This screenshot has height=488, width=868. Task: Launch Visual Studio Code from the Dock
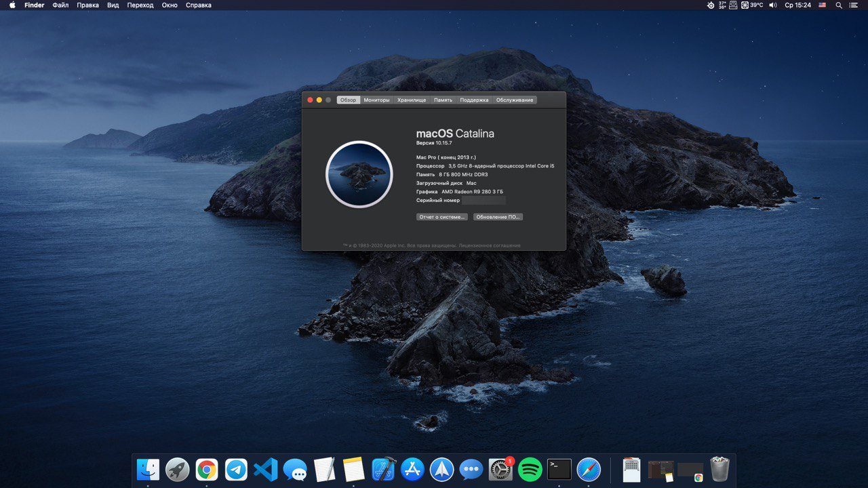click(x=266, y=469)
